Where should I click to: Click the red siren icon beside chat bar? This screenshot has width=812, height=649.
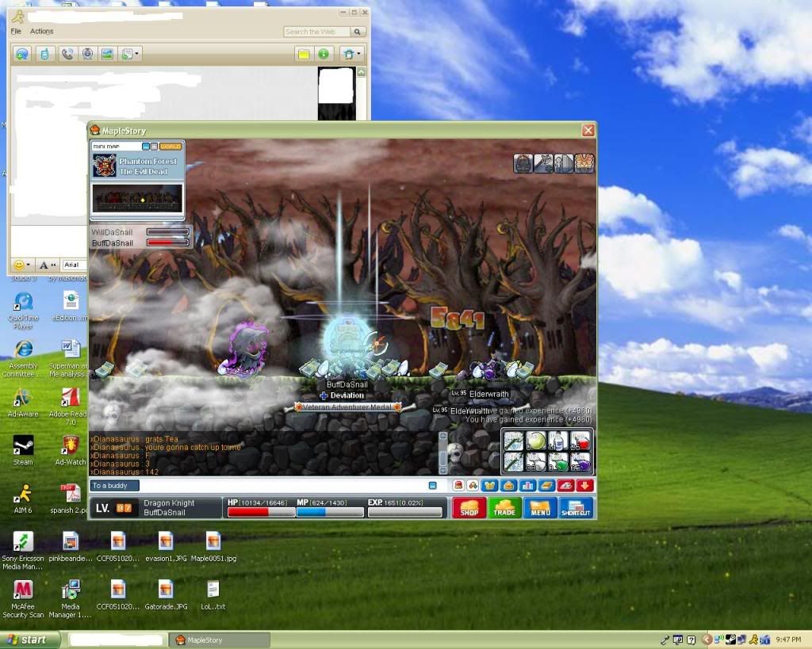(458, 486)
